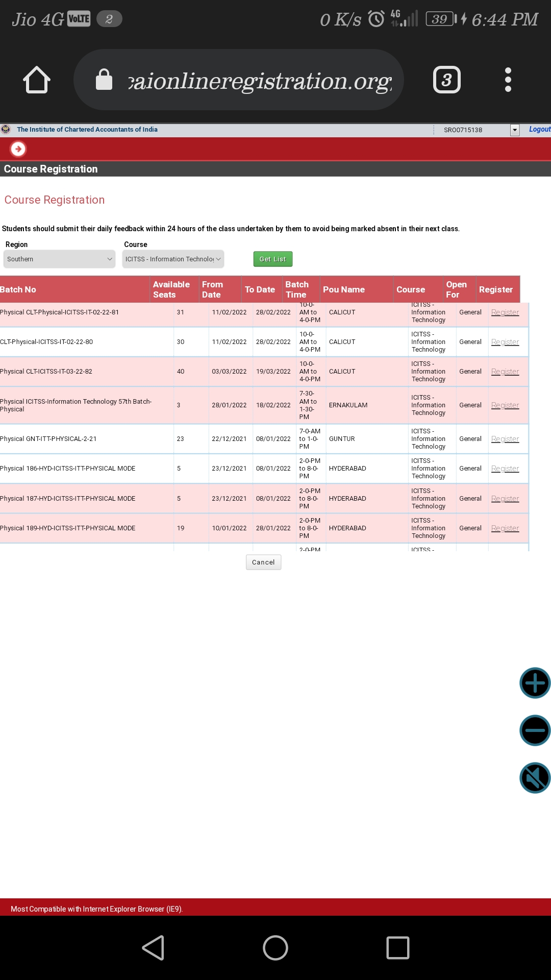Click the Cancel button below table
Screen dimensions: 551x980
[263, 562]
